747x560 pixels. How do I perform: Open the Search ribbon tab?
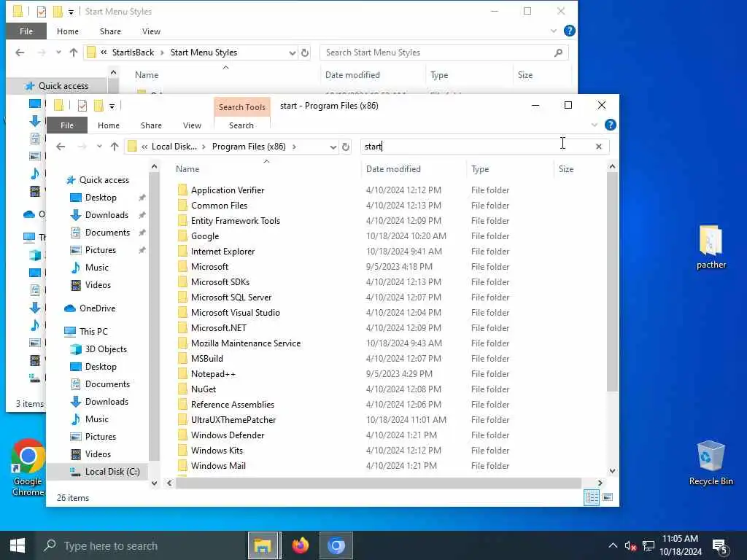(241, 125)
